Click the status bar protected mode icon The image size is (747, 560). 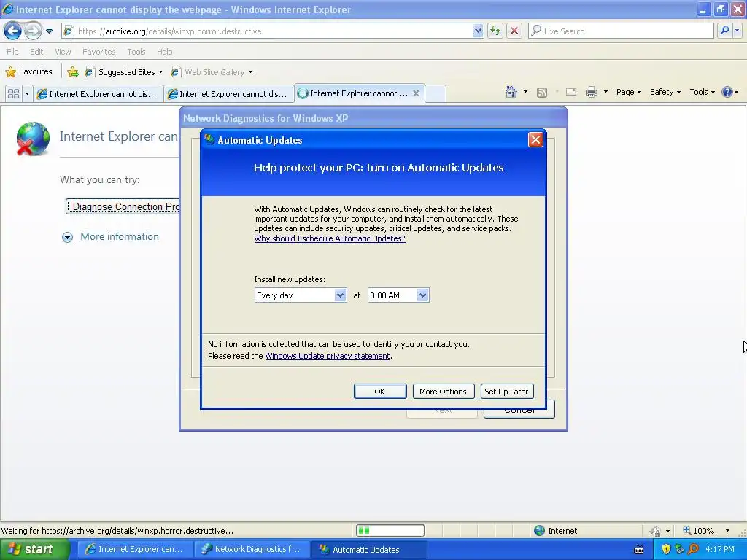(656, 531)
